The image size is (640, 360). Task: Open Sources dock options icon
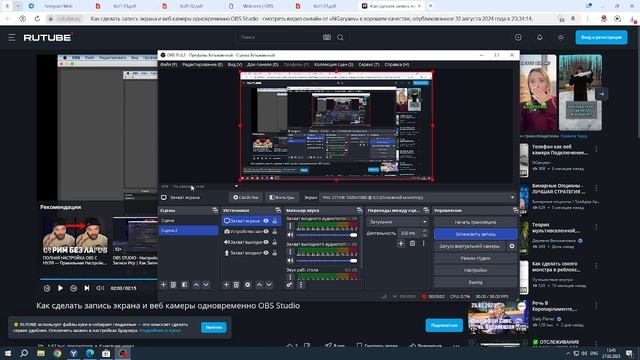click(x=278, y=210)
